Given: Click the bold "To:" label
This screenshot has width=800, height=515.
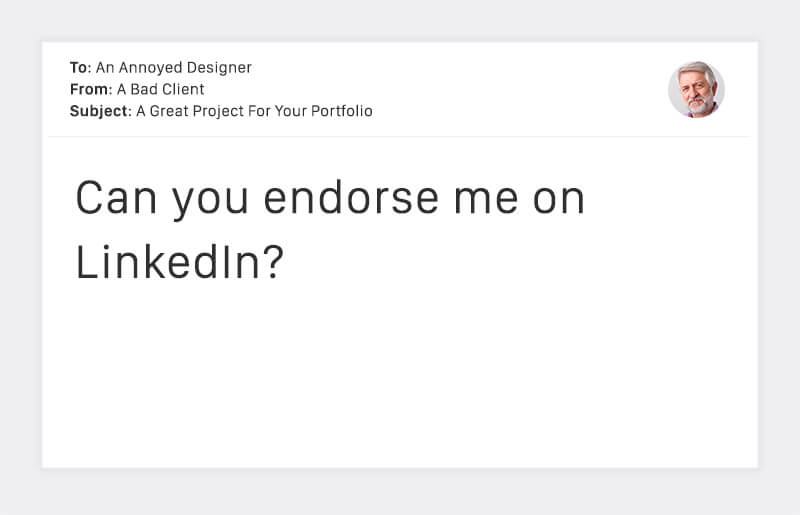Looking at the screenshot, I should click(80, 68).
